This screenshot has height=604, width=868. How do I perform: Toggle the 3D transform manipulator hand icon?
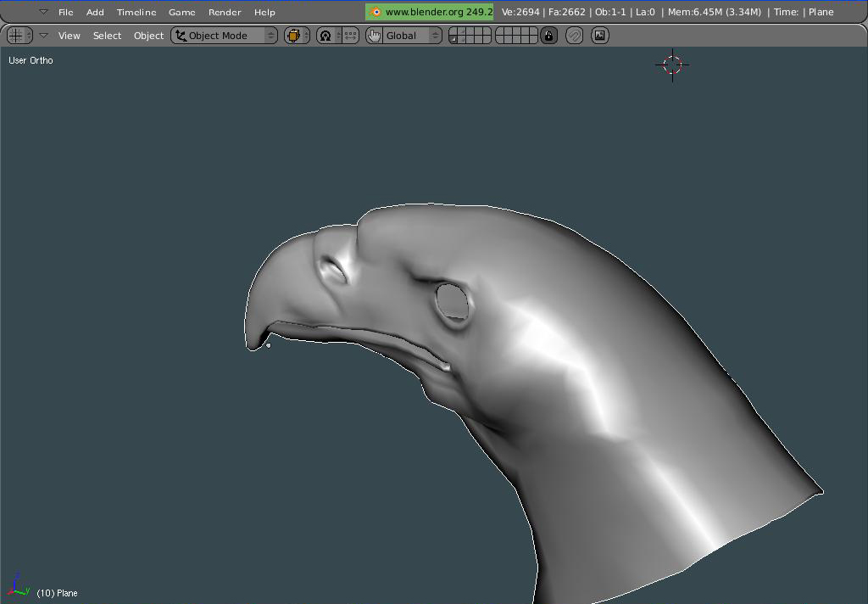pyautogui.click(x=374, y=36)
